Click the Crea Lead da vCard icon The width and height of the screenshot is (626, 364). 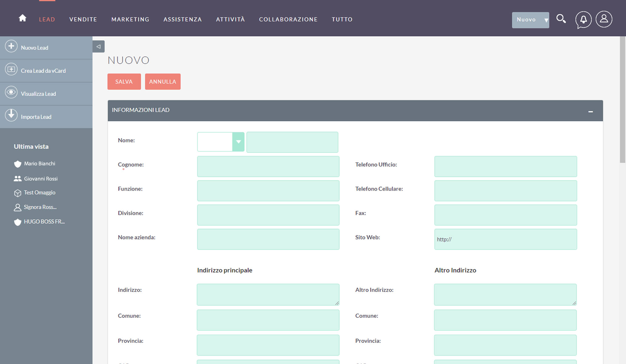click(11, 69)
